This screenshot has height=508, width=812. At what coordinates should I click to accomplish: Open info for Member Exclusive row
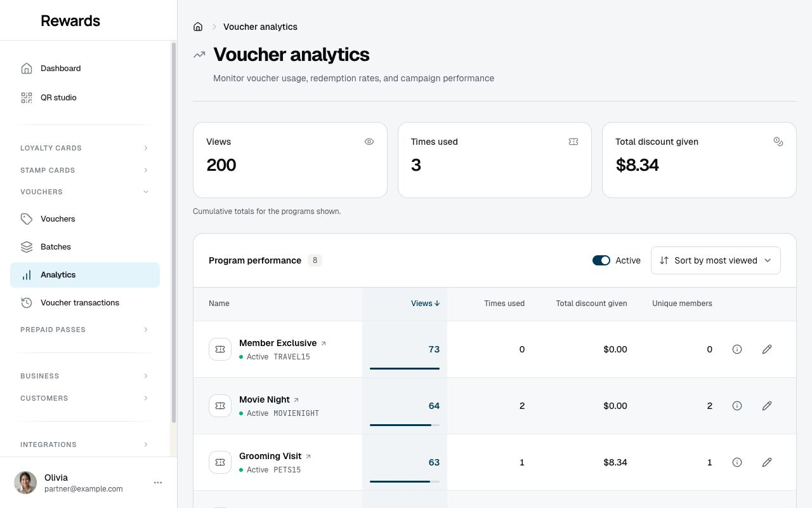pyautogui.click(x=737, y=349)
